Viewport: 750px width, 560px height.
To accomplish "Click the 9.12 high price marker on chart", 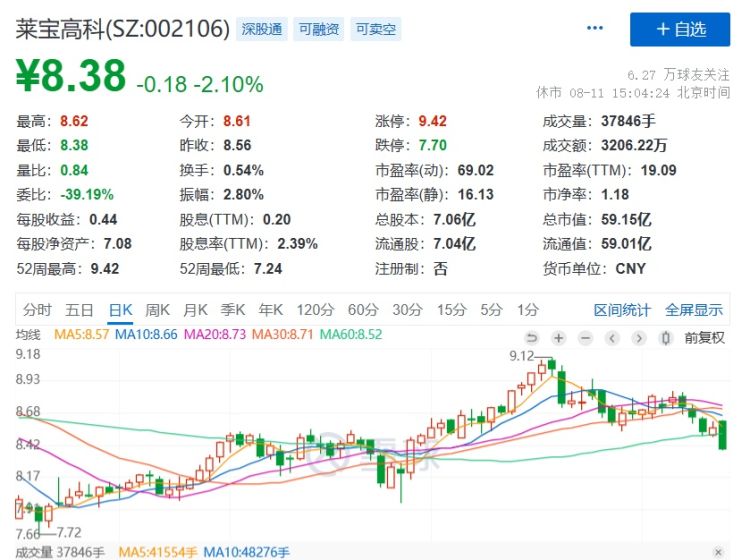I will [522, 356].
